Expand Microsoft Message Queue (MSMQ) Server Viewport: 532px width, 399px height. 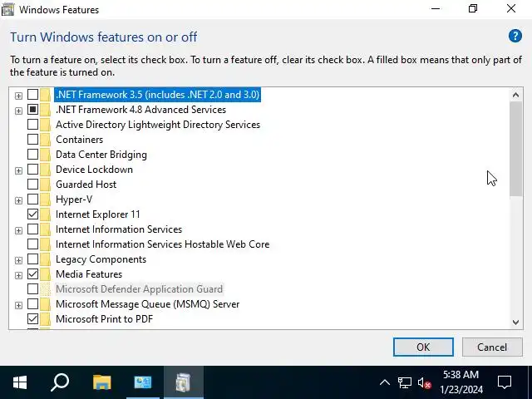(18, 305)
